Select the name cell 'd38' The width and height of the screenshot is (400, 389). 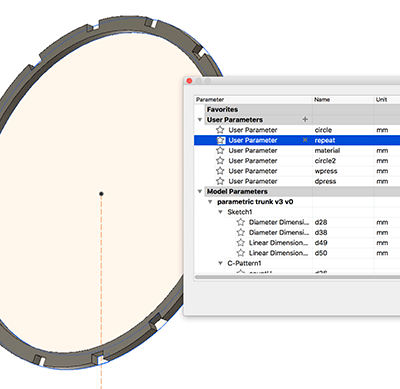click(321, 233)
